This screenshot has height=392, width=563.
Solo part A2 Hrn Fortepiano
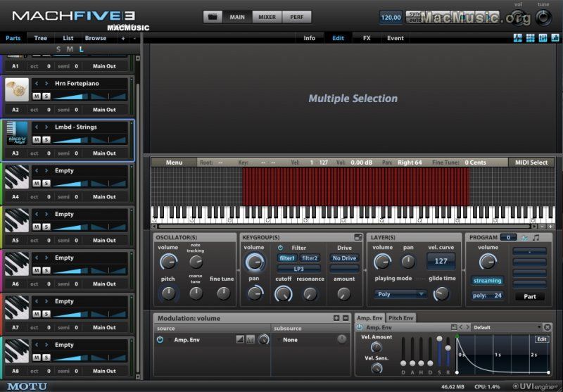pyautogui.click(x=46, y=96)
